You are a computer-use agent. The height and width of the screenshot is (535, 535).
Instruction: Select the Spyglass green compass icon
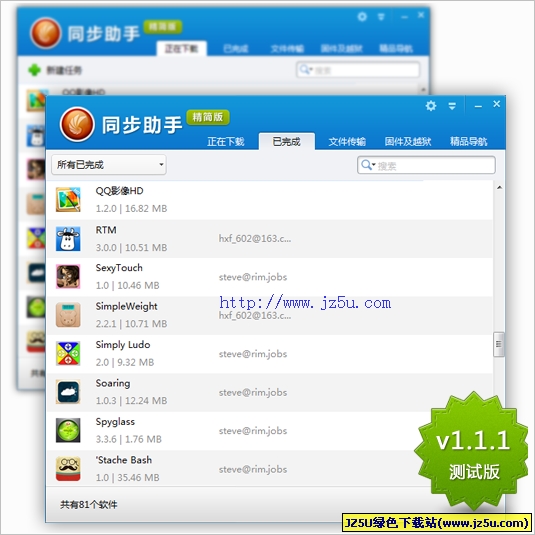[x=68, y=430]
